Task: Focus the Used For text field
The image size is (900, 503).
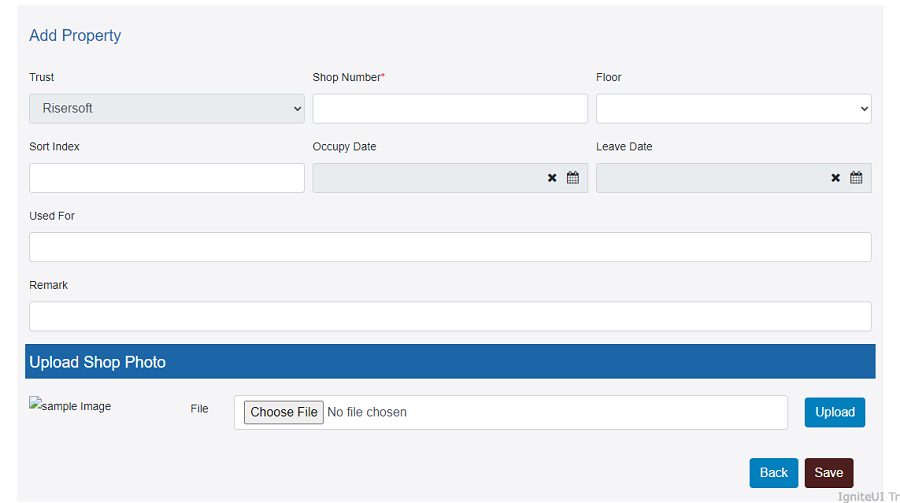Action: 450,247
